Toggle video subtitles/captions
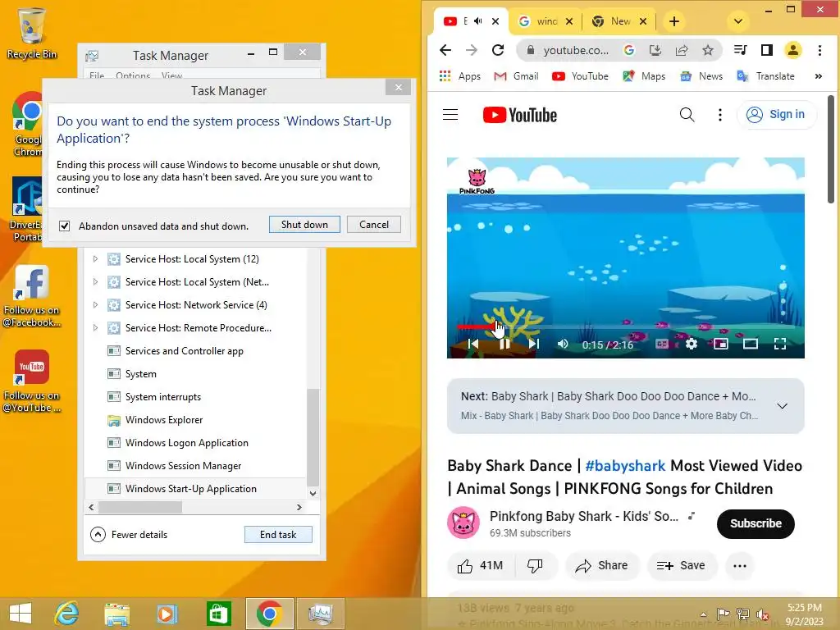Viewport: 840px width, 630px height. tap(662, 344)
